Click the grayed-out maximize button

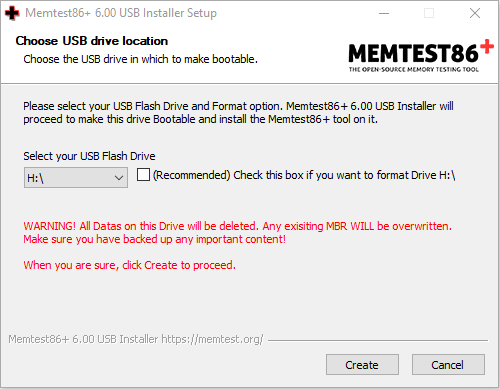(x=429, y=13)
